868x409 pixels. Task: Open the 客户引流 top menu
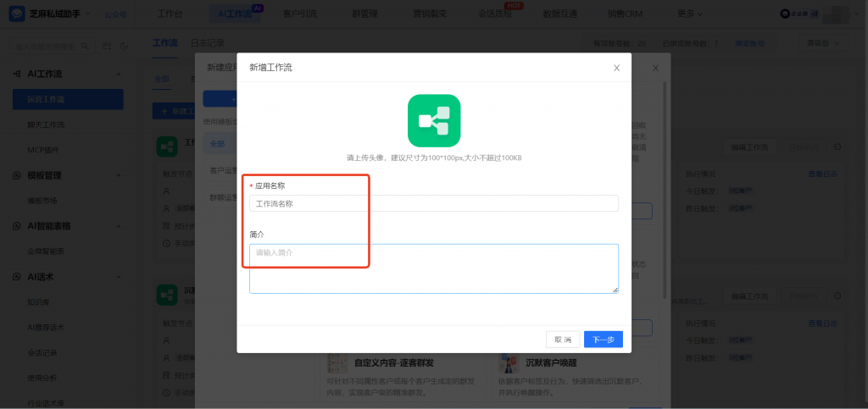pyautogui.click(x=299, y=14)
